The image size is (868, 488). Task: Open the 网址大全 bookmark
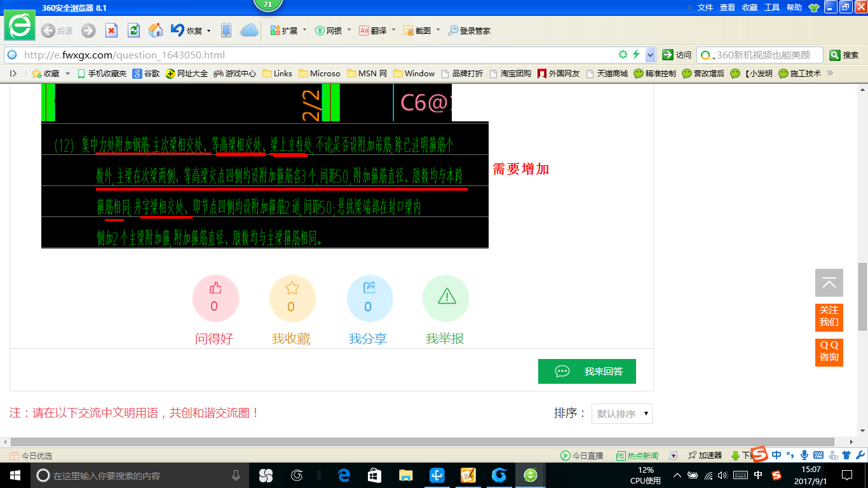click(x=187, y=74)
